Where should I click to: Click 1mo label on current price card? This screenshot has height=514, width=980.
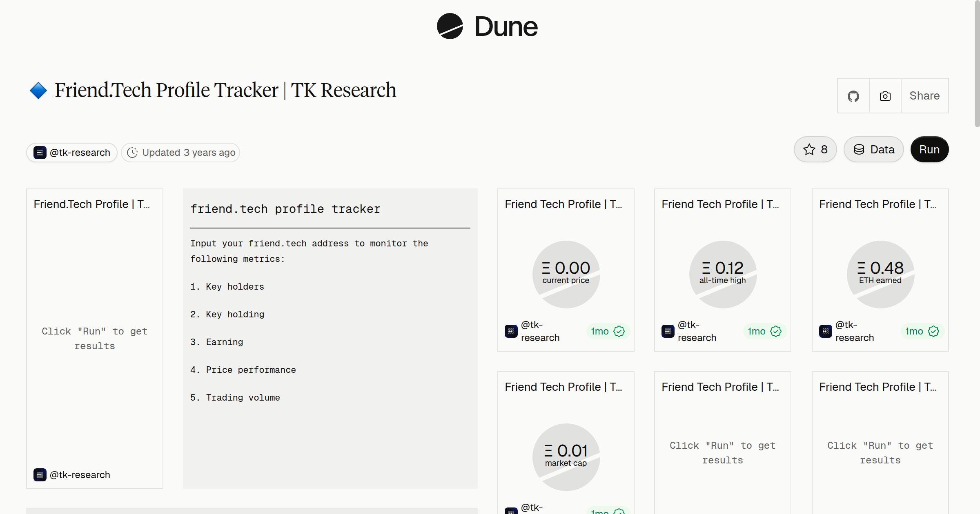point(600,331)
